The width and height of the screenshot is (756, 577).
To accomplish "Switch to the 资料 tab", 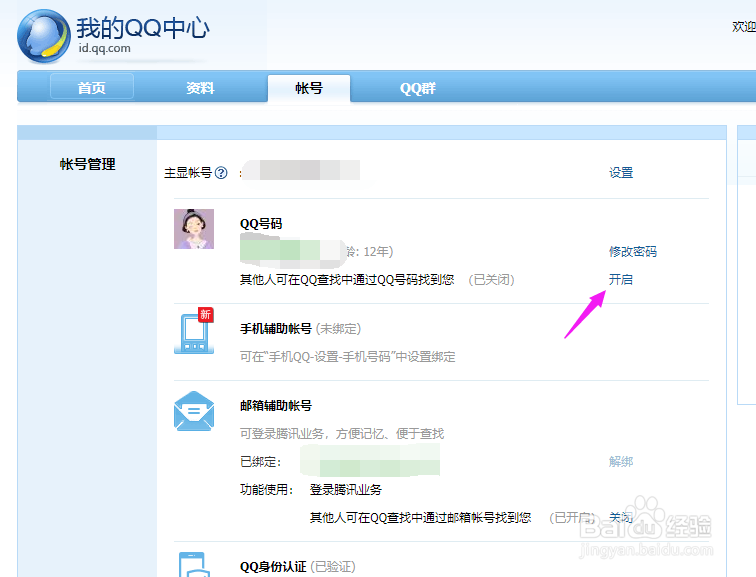I will tap(200, 88).
